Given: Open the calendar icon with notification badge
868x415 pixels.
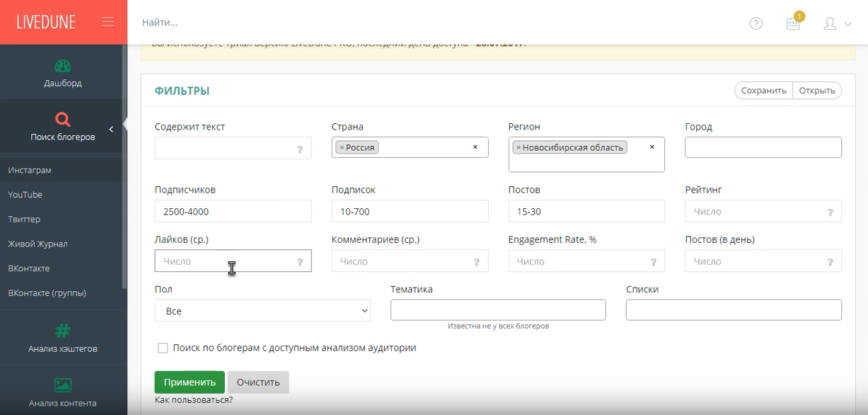Looking at the screenshot, I should coord(794,23).
